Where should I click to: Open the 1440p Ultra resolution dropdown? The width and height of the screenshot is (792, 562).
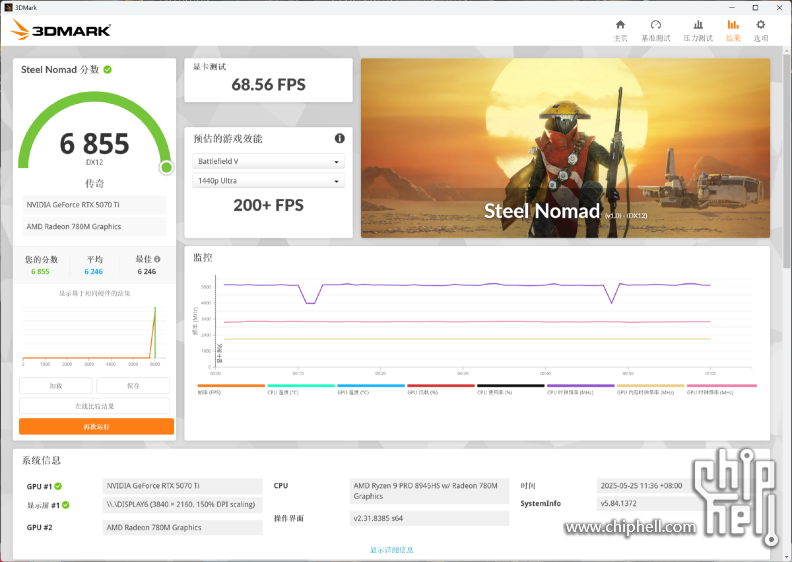point(268,181)
